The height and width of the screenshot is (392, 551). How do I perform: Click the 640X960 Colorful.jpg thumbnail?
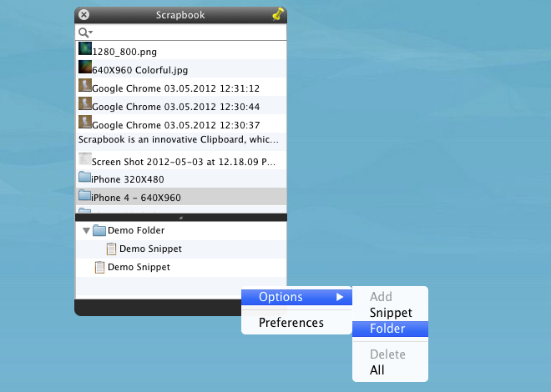[85, 67]
